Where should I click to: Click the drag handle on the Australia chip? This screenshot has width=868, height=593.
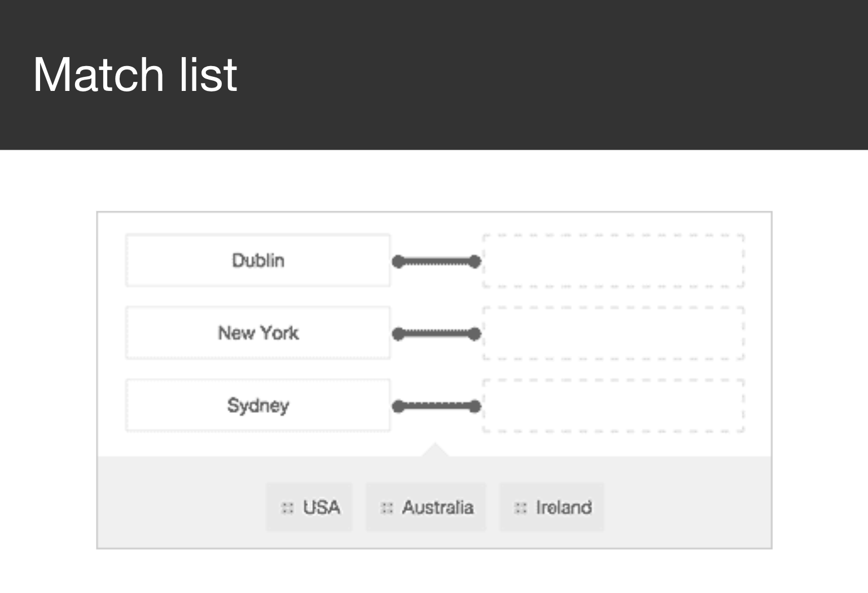(x=387, y=507)
